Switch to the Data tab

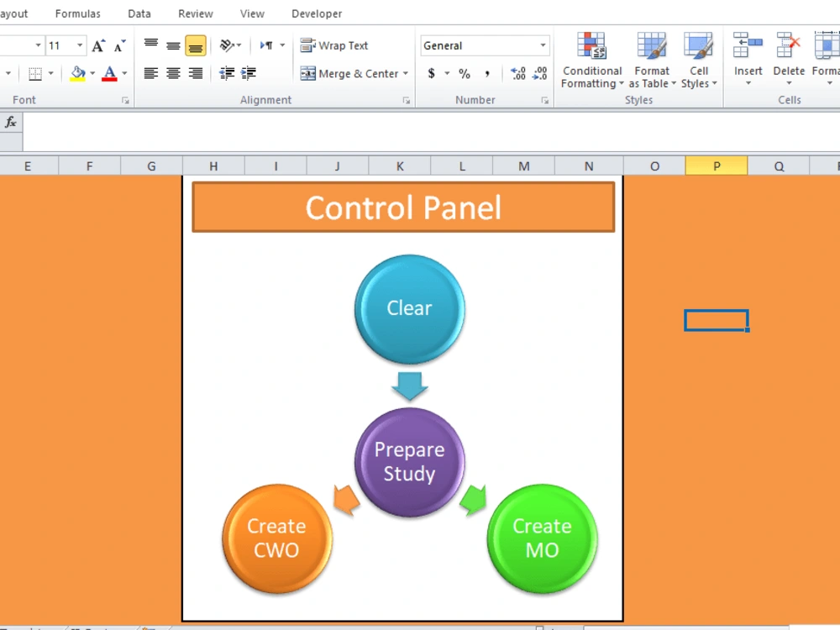(x=139, y=13)
